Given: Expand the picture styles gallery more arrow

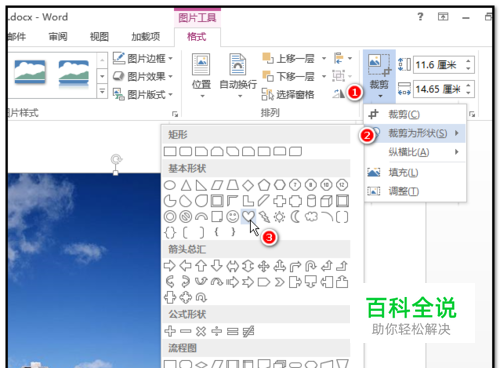Looking at the screenshot, I should 102,91.
